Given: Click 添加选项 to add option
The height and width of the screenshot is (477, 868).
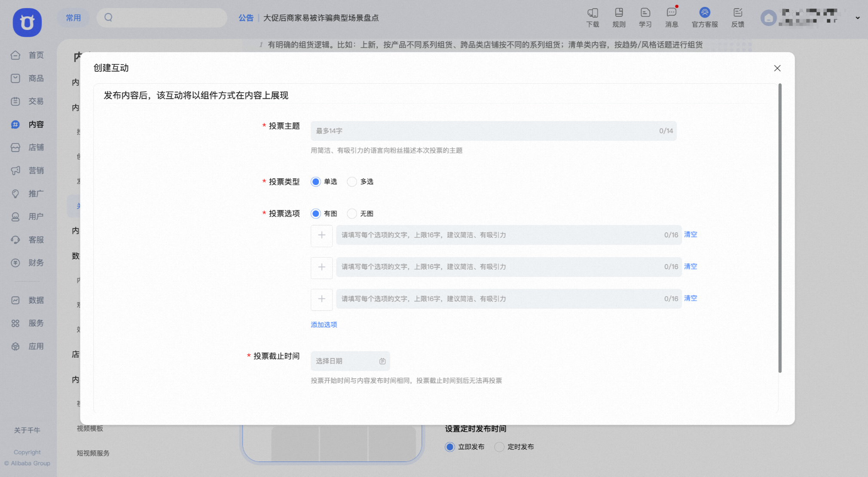Looking at the screenshot, I should pyautogui.click(x=324, y=325).
